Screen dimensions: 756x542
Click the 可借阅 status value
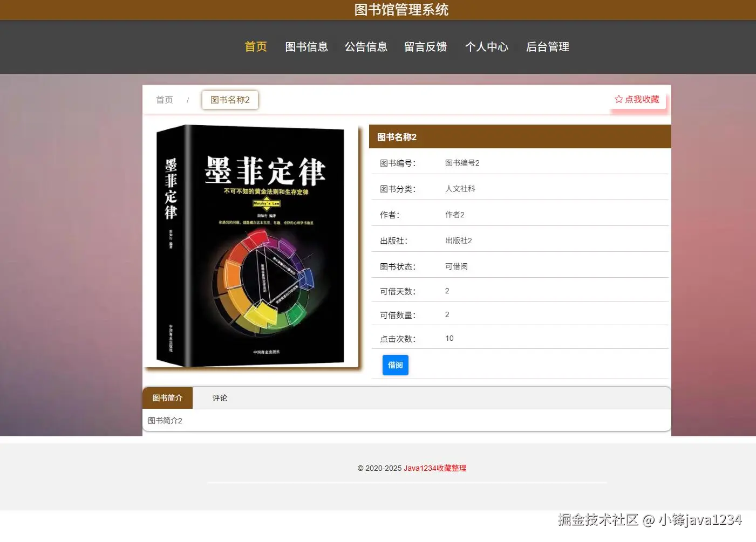click(x=457, y=266)
